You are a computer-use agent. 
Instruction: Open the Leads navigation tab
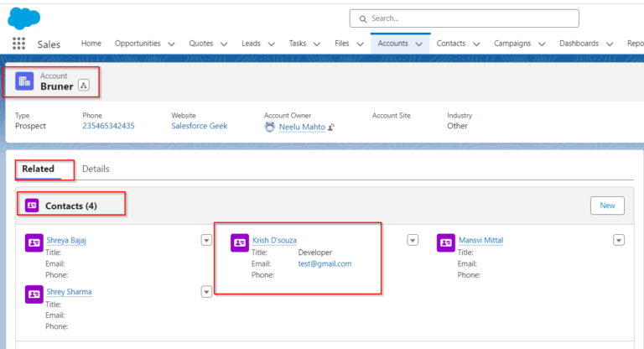[251, 44]
